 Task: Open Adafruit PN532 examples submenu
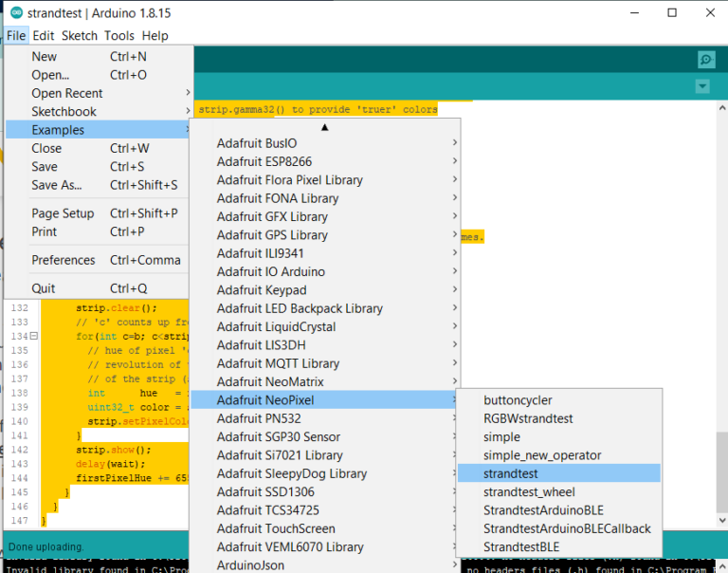click(323, 418)
